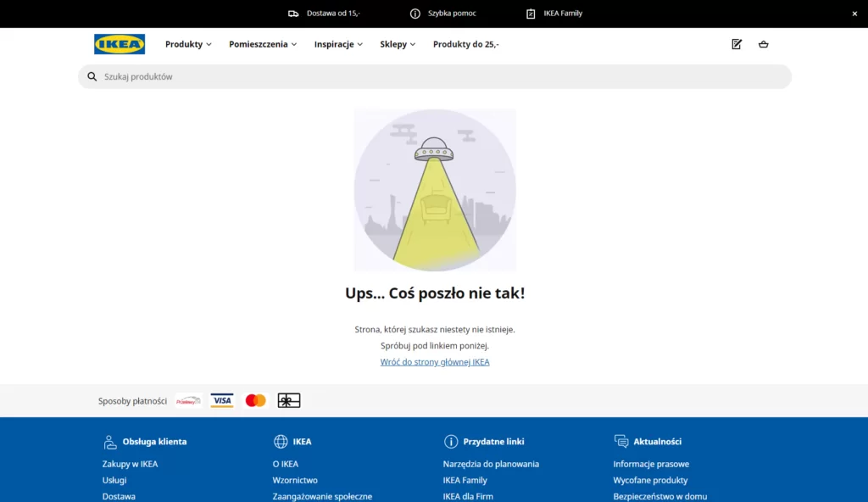Click the customer service person icon
The height and width of the screenshot is (502, 868).
[110, 442]
